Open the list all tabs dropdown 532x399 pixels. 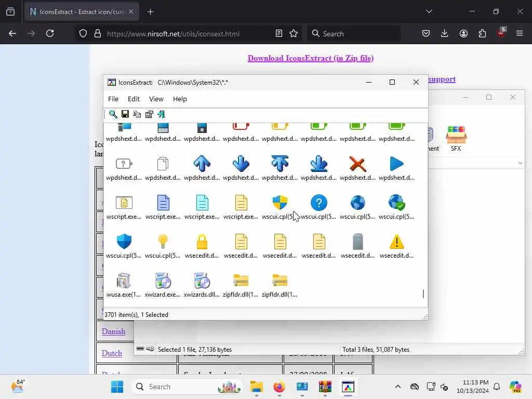(x=429, y=11)
